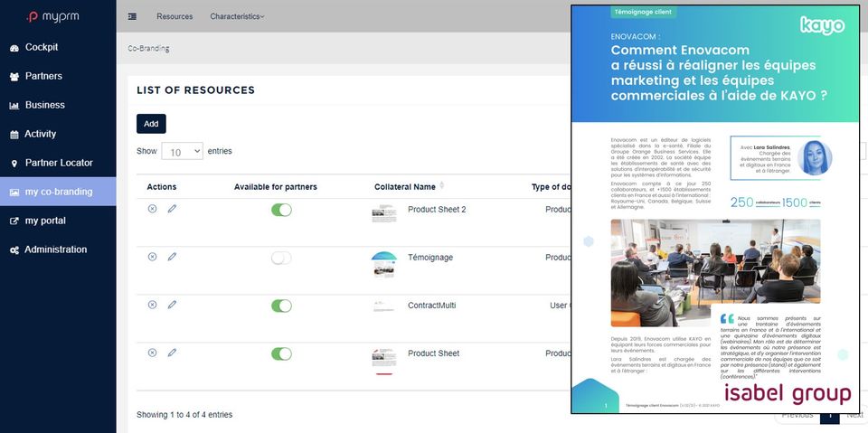
Task: Open the Product Sheet thumbnail
Action: coord(384,362)
